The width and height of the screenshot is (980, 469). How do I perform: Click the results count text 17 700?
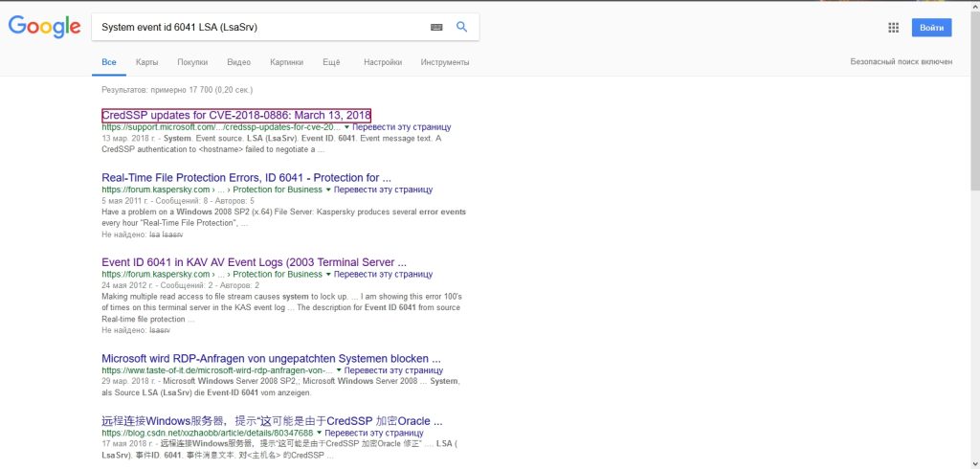coord(177,90)
